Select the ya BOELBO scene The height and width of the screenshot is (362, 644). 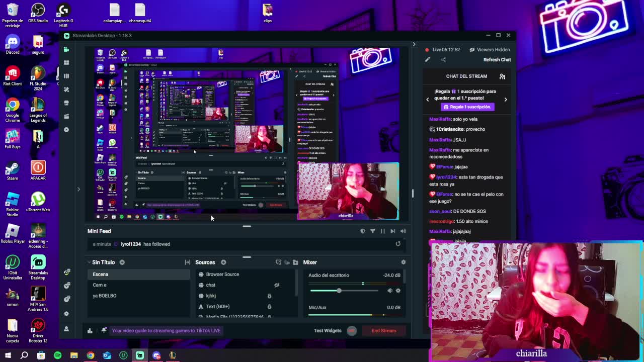pyautogui.click(x=139, y=296)
